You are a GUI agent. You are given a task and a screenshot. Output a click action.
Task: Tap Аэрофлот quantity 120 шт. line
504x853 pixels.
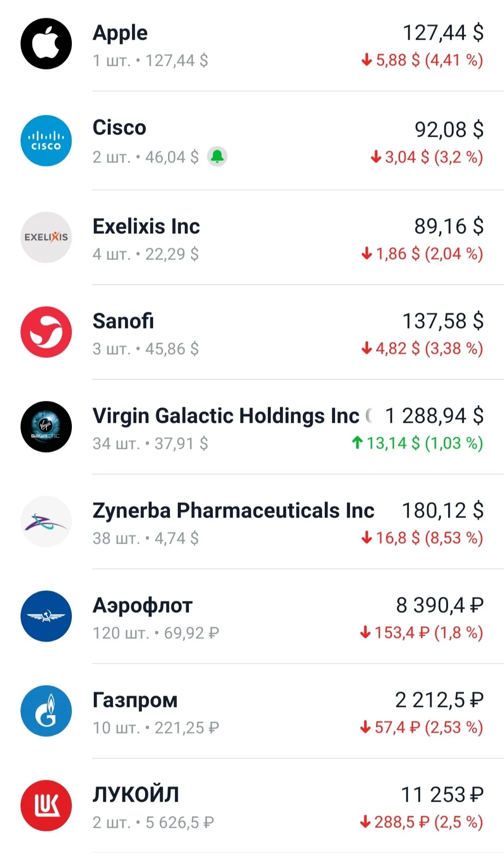pyautogui.click(x=156, y=633)
